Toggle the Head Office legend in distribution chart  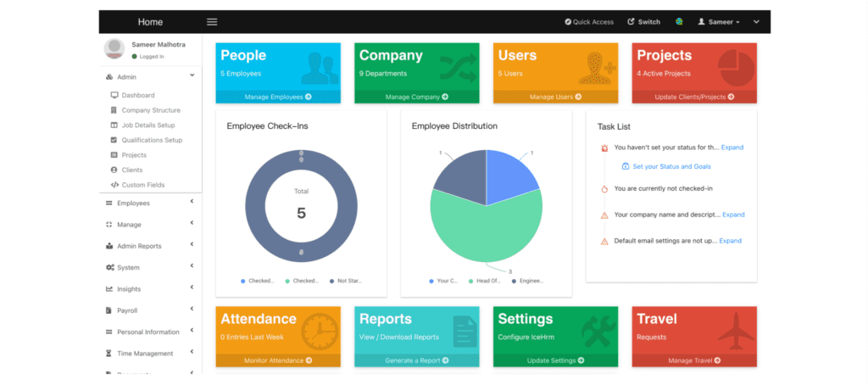(483, 281)
